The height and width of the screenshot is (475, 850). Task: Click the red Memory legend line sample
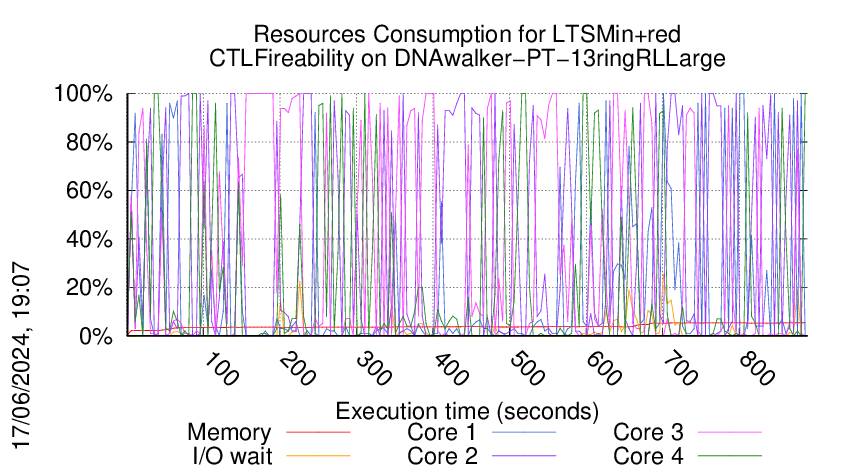click(x=318, y=432)
